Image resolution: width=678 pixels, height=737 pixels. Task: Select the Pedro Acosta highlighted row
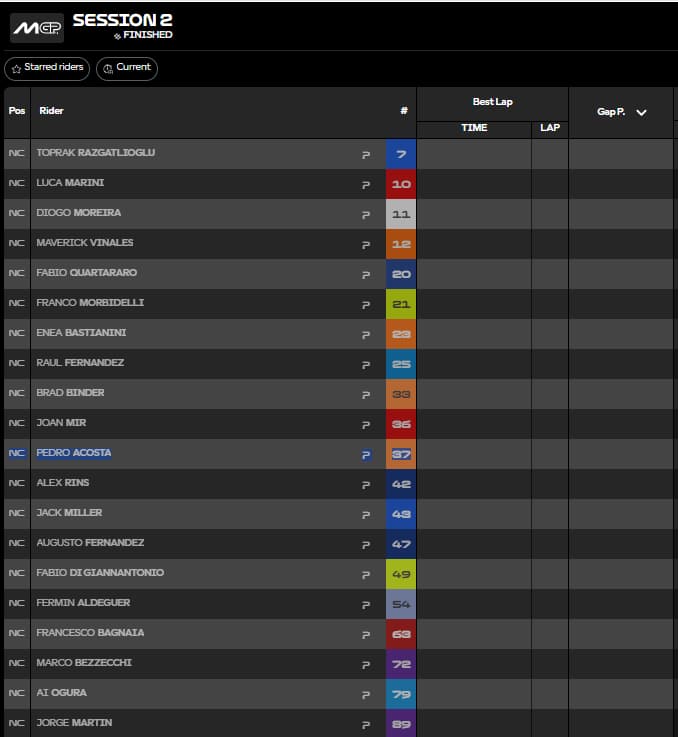(339, 454)
